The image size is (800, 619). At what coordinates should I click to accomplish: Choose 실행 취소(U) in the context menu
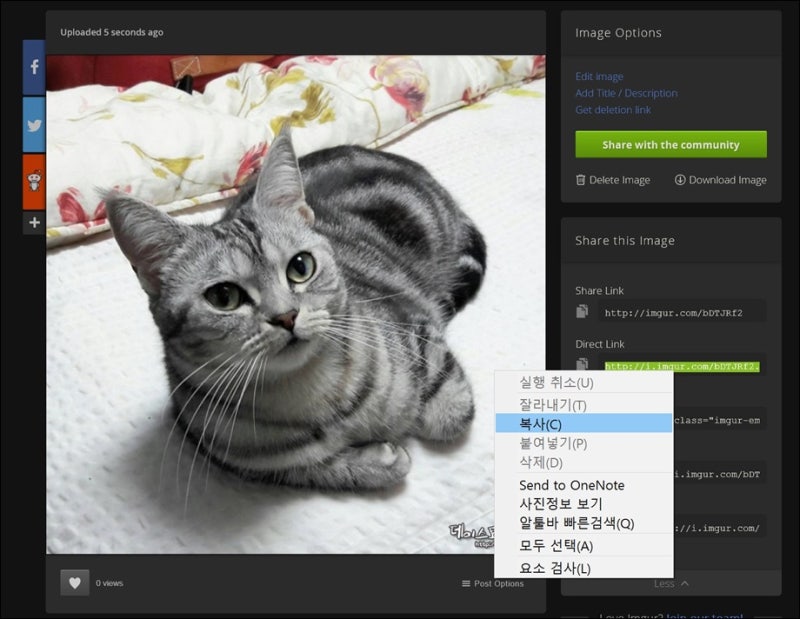(584, 383)
